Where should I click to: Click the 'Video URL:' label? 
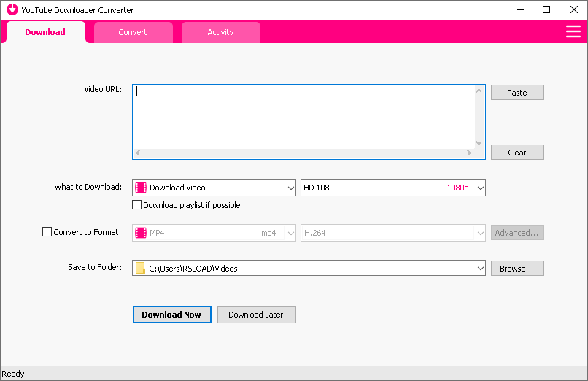[103, 89]
